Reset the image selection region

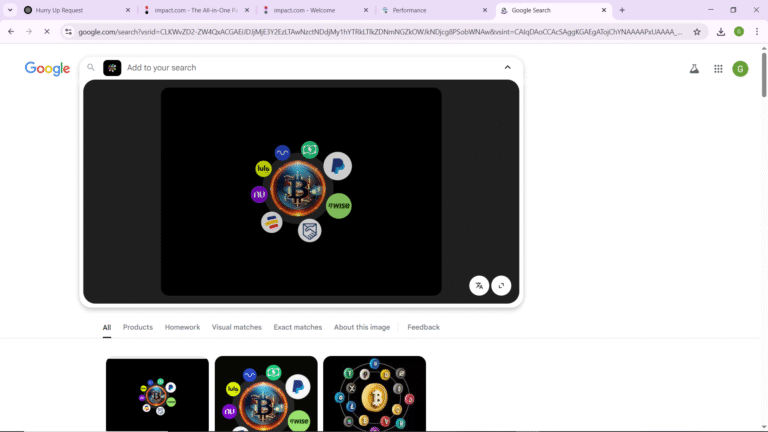click(x=501, y=286)
